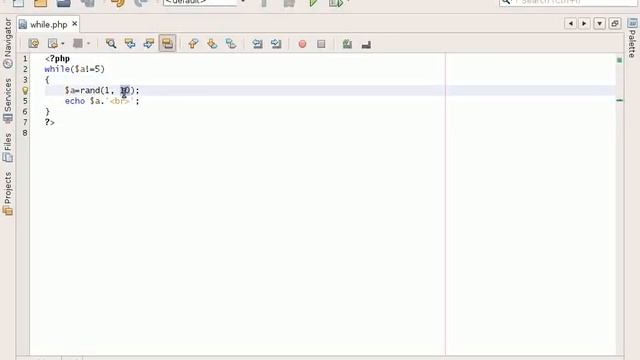Start macro recording red button
This screenshot has height=360, width=640.
click(x=302, y=44)
